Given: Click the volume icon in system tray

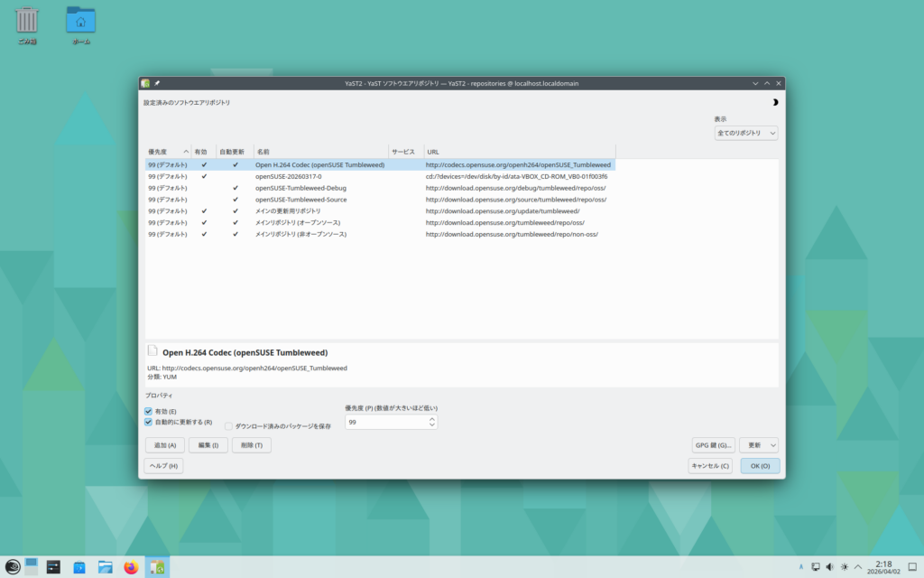Looking at the screenshot, I should (x=829, y=567).
